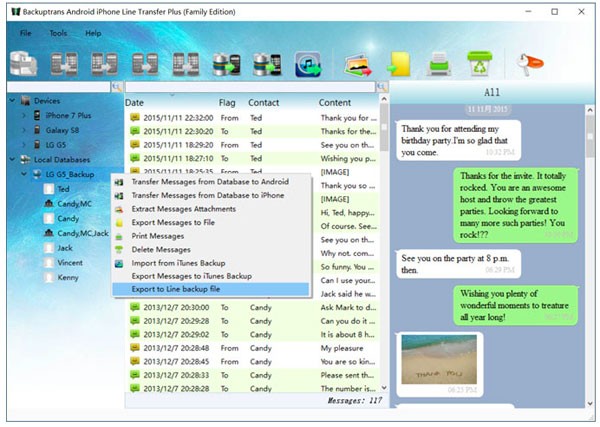Select the Vincent contact in the tree
600x427 pixels.
(72, 261)
